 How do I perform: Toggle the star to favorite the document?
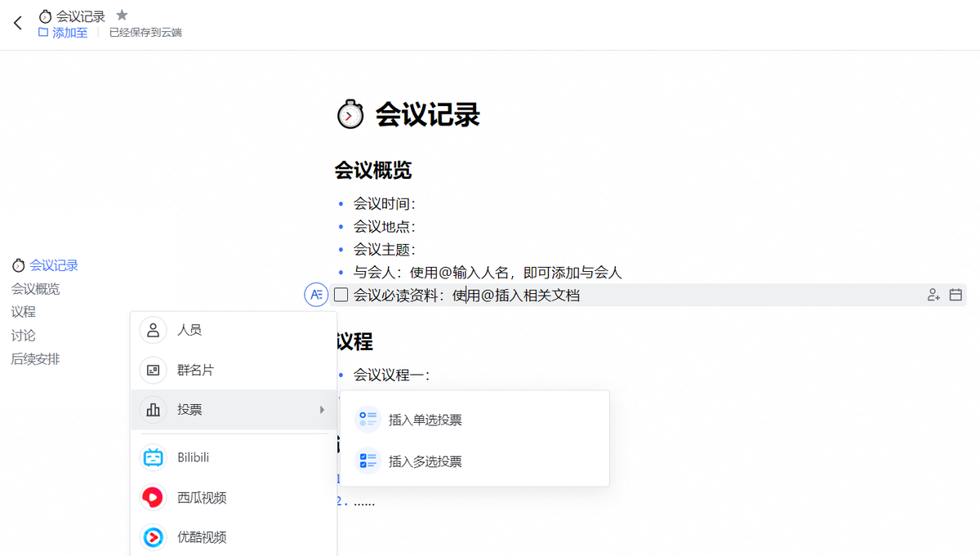pyautogui.click(x=122, y=14)
